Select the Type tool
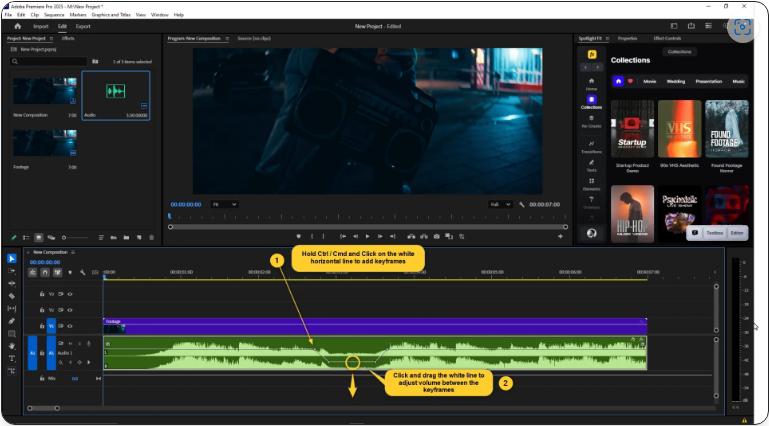The height and width of the screenshot is (426, 769). pyautogui.click(x=12, y=359)
